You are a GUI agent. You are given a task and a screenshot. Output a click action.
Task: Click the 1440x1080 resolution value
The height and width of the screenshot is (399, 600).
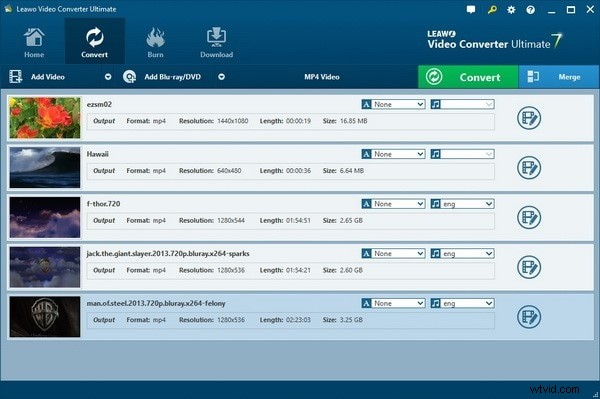tap(233, 121)
